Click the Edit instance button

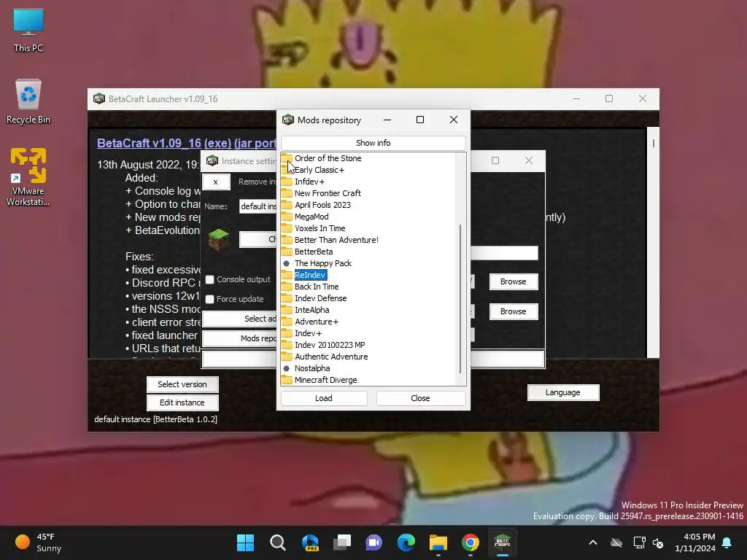[x=182, y=402]
